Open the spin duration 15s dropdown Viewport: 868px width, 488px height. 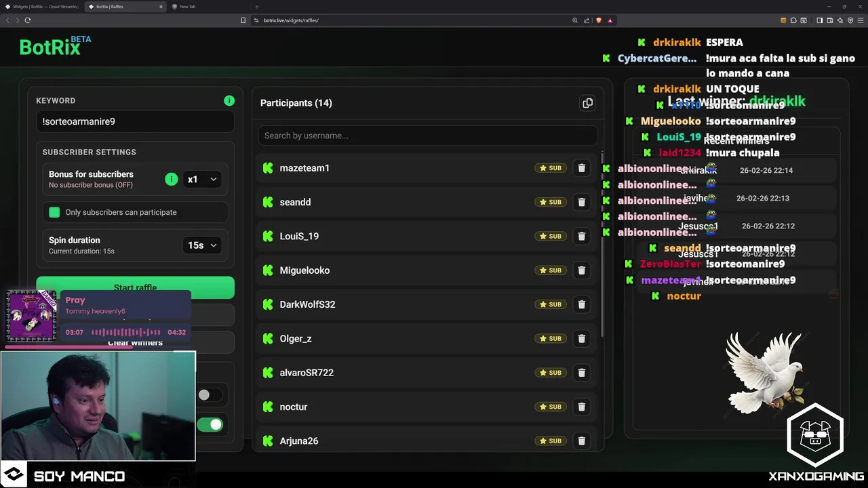pos(202,245)
